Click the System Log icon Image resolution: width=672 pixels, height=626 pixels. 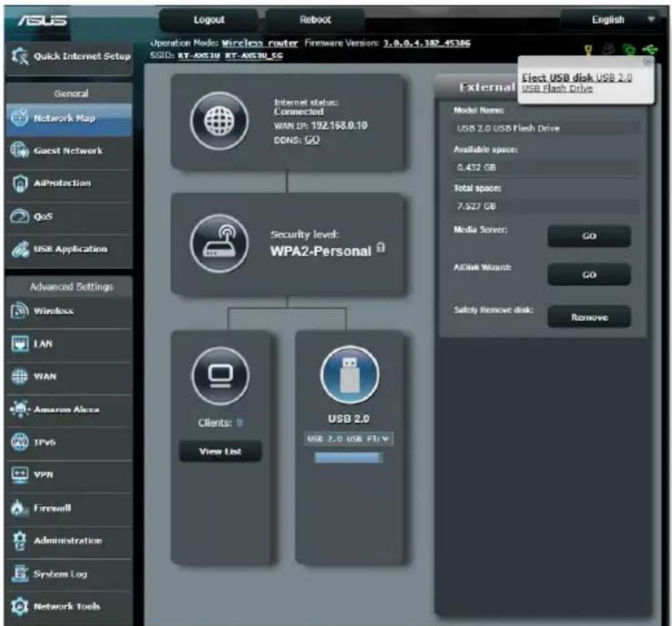tap(20, 574)
